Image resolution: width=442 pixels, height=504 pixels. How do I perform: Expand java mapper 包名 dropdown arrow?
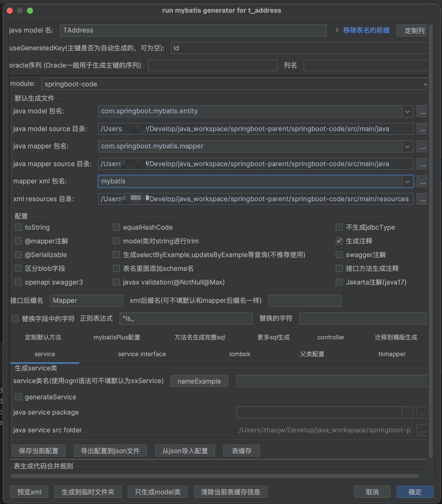pos(407,147)
